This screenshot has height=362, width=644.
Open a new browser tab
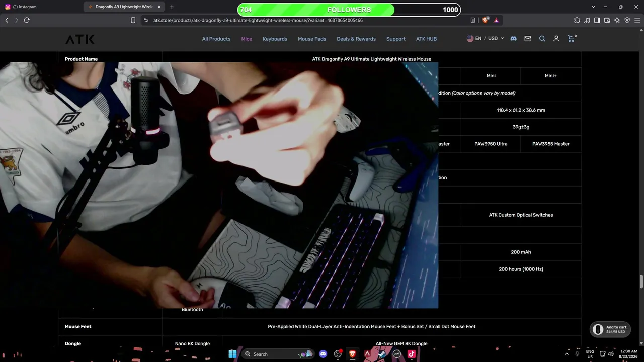click(x=172, y=7)
